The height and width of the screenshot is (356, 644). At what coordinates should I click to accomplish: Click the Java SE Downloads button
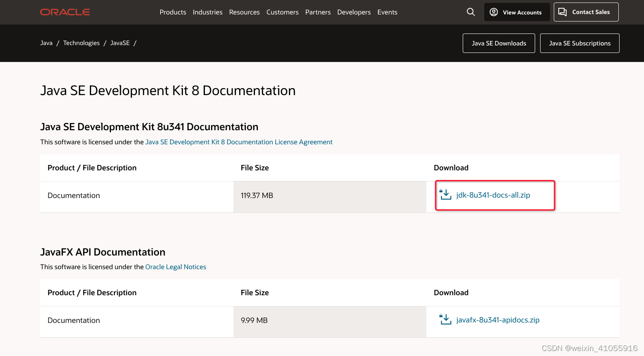pyautogui.click(x=499, y=43)
